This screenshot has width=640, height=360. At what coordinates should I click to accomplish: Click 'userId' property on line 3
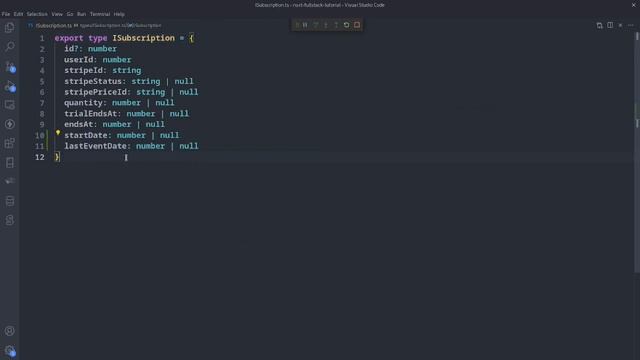pos(78,60)
